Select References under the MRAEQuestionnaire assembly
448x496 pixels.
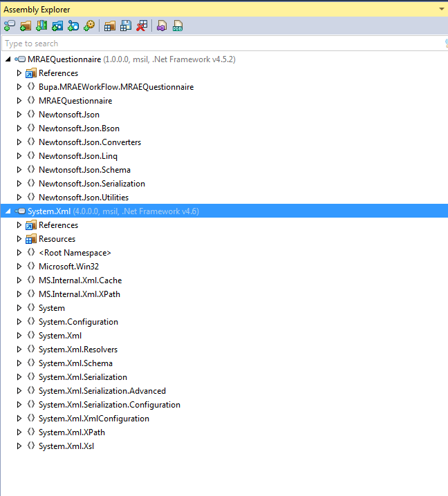58,73
